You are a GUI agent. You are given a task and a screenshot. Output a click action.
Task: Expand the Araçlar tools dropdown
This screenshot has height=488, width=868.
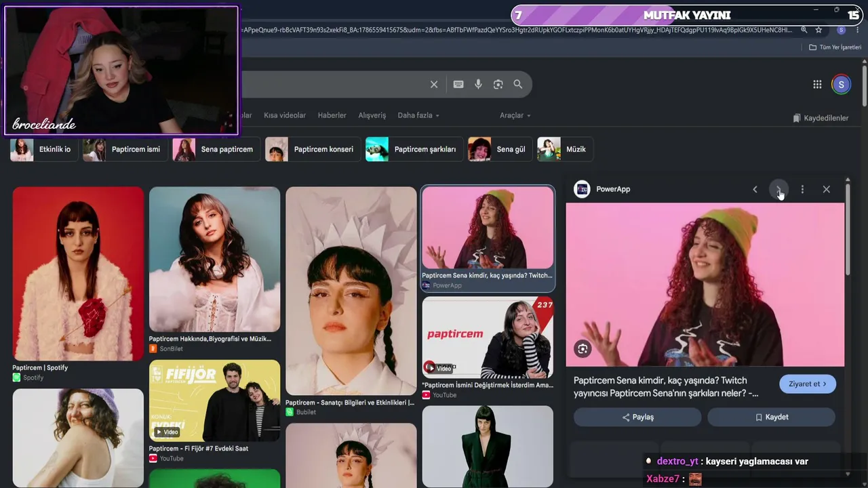(x=515, y=115)
